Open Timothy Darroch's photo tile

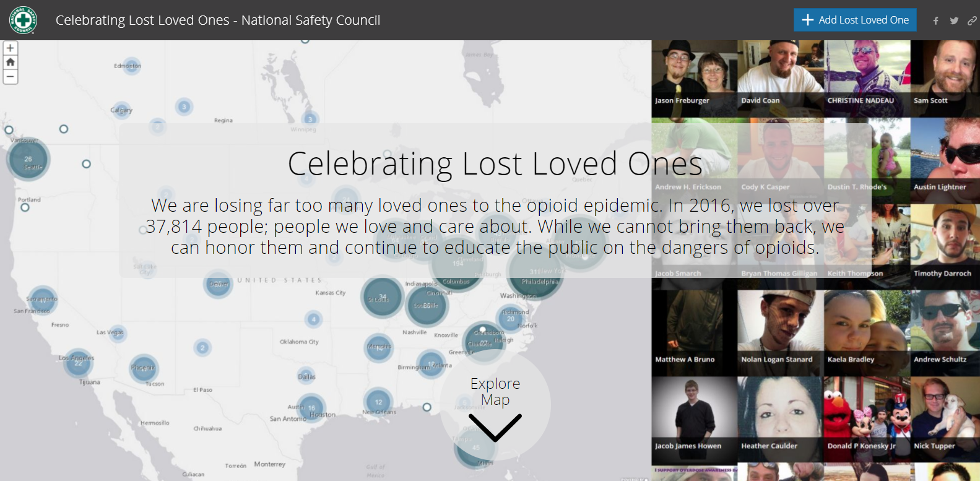coord(945,247)
